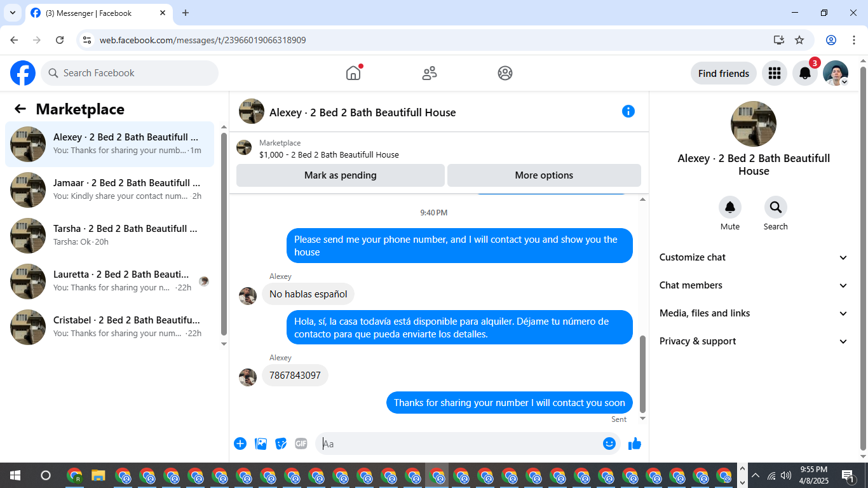Open more actions plus icon in composer
The image size is (868, 488).
[x=240, y=444]
